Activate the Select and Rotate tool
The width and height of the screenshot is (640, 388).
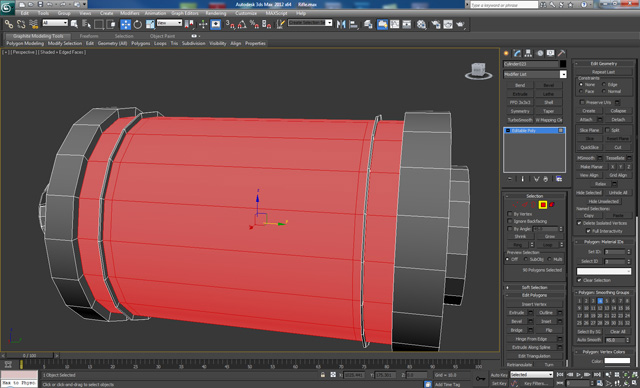coord(138,24)
